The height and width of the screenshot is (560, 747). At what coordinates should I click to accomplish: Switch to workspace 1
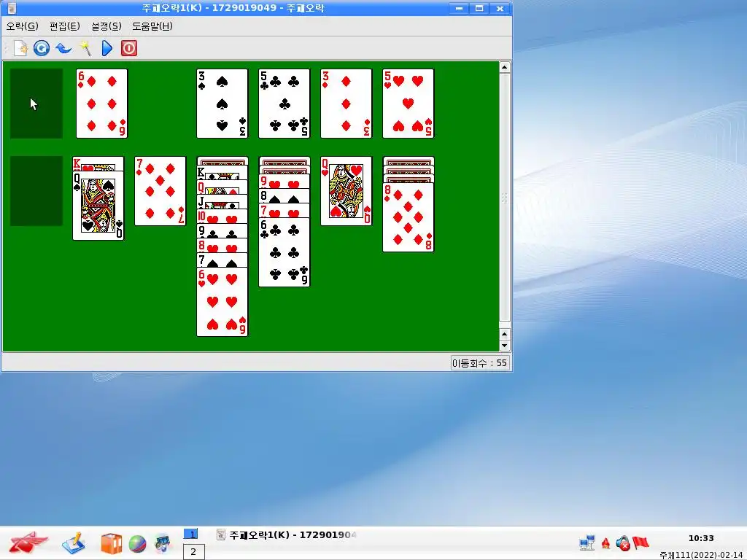(190, 534)
